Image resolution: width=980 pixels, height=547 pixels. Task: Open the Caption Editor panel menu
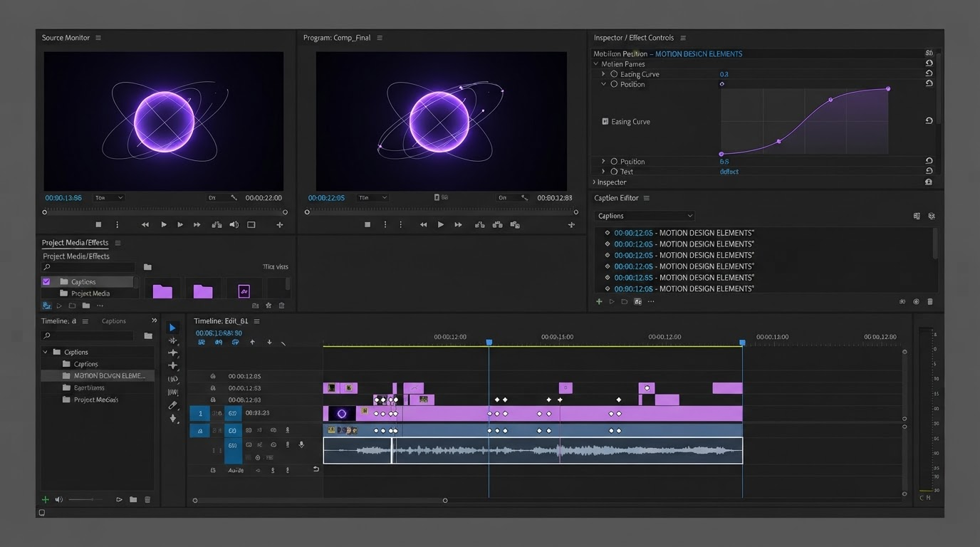tap(647, 198)
